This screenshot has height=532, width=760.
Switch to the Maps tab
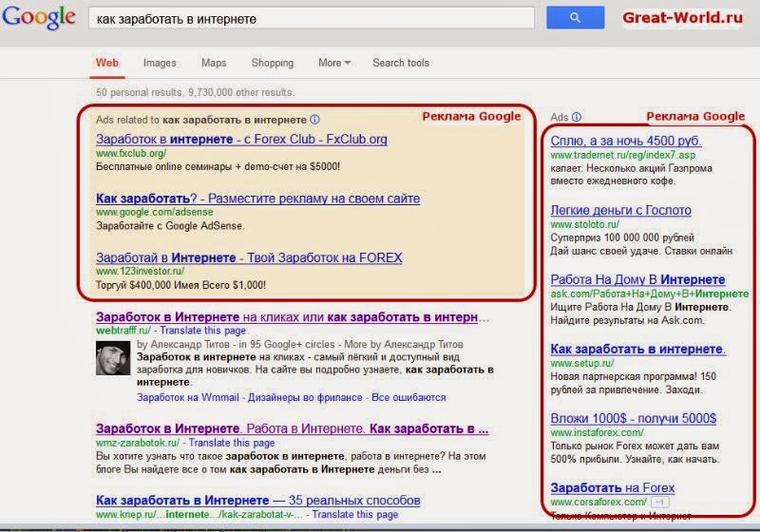214,63
